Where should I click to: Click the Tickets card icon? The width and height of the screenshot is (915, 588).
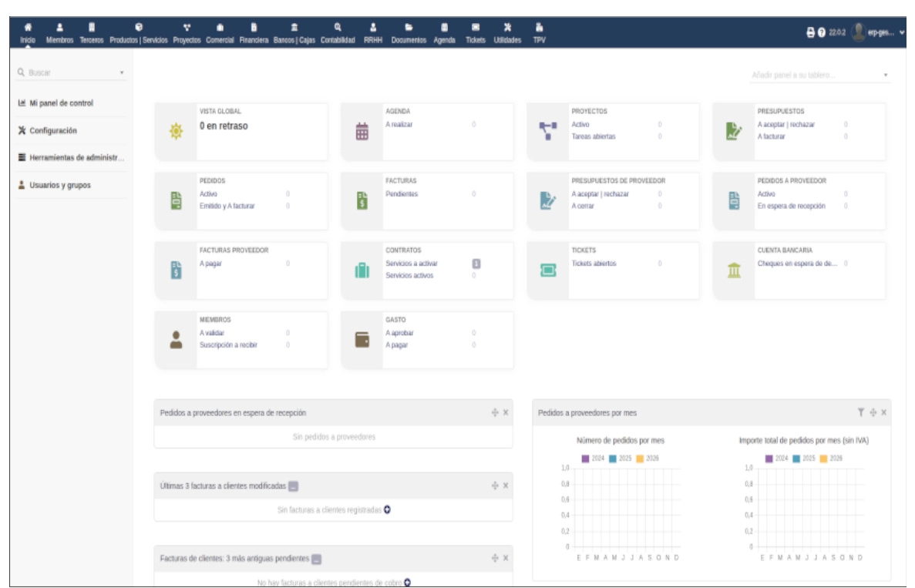(x=548, y=270)
